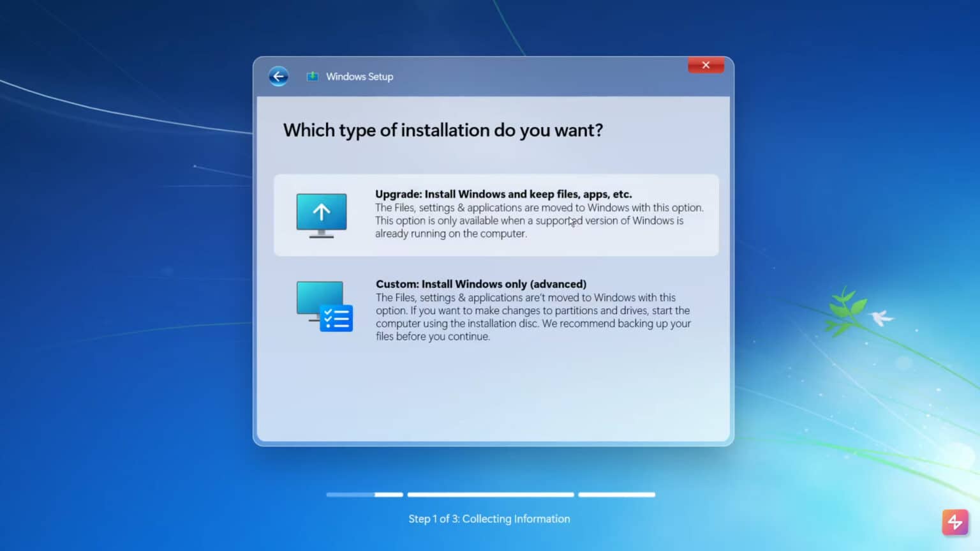Select the Custom install monitor icon with checklist
Image resolution: width=980 pixels, height=551 pixels.
[322, 305]
